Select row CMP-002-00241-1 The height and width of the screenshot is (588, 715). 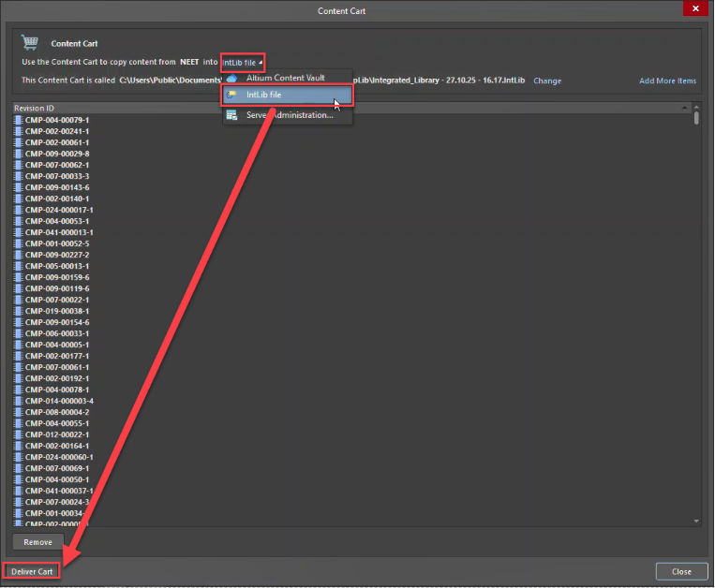click(353, 131)
